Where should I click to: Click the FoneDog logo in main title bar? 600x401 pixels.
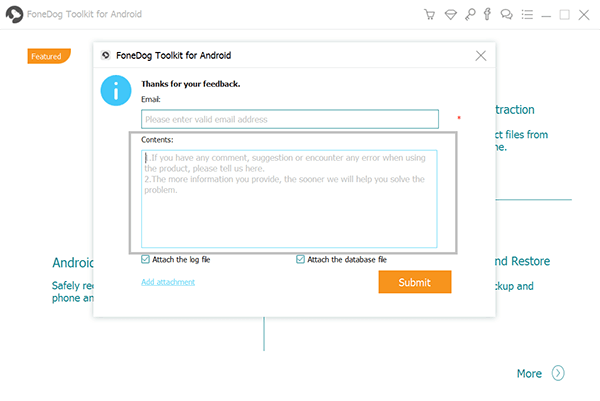pos(14,14)
